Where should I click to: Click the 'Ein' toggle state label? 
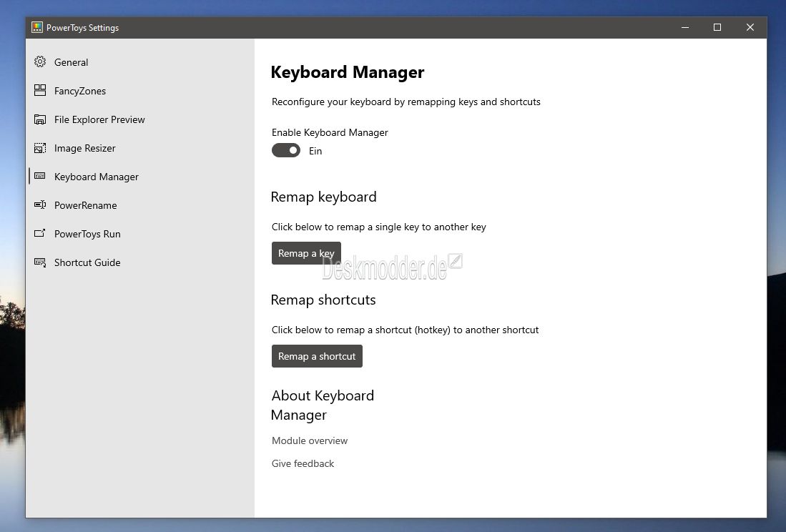click(315, 151)
